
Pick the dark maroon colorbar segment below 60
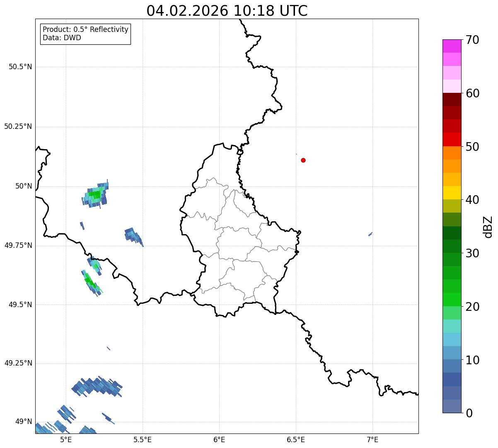452,100
